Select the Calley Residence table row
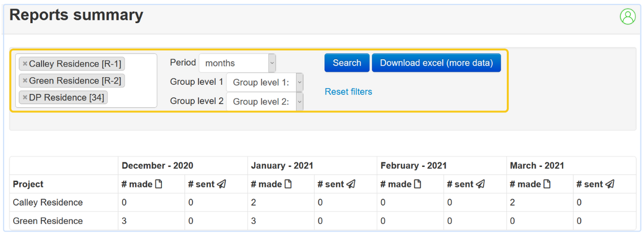Image resolution: width=644 pixels, height=235 pixels. 48,203
